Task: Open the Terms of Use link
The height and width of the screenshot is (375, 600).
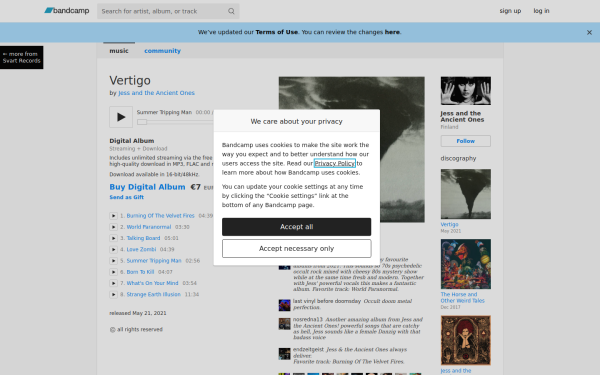Action: pos(276,32)
